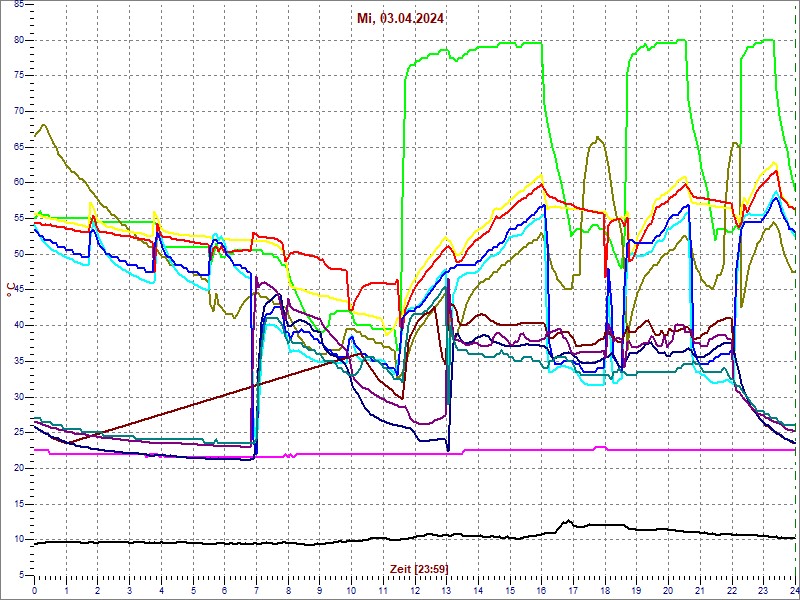Click the 80 value on temperature axis

(19, 40)
